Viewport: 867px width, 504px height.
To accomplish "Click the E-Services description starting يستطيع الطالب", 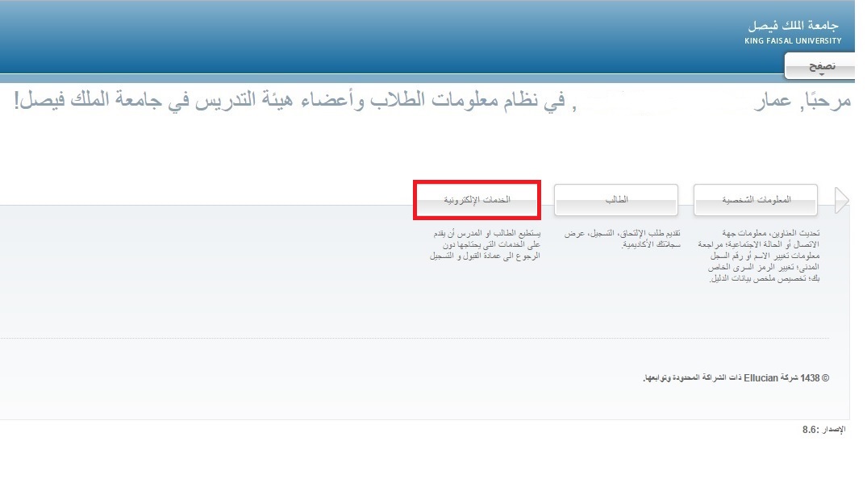I will pos(485,244).
